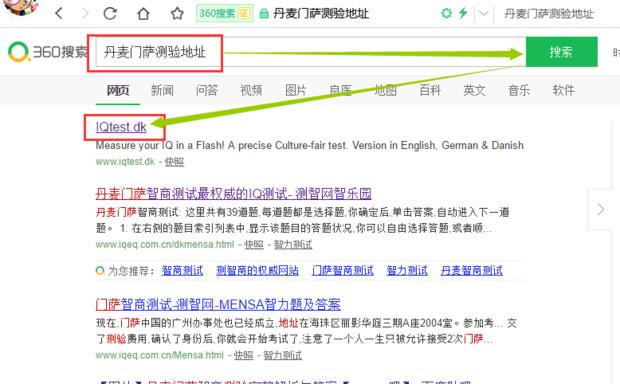Click the browser forward arrow

click(85, 13)
